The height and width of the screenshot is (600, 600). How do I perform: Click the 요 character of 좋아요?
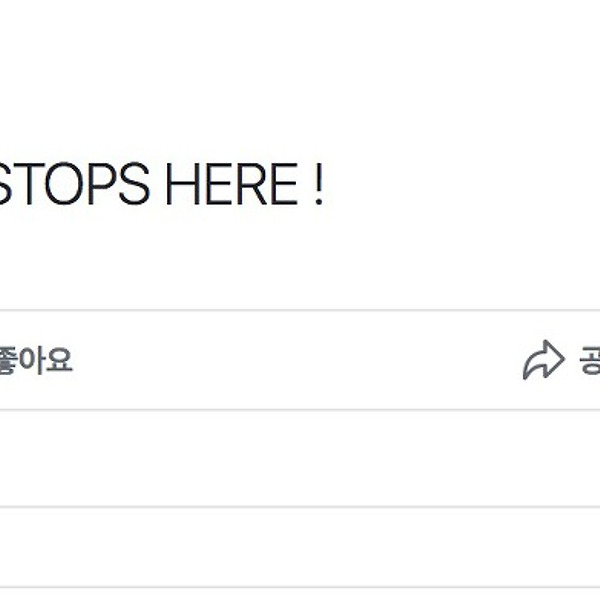click(59, 360)
